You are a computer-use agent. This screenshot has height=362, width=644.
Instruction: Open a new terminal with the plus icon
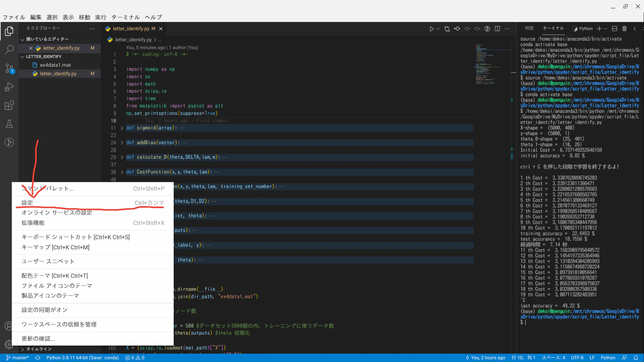599,28
